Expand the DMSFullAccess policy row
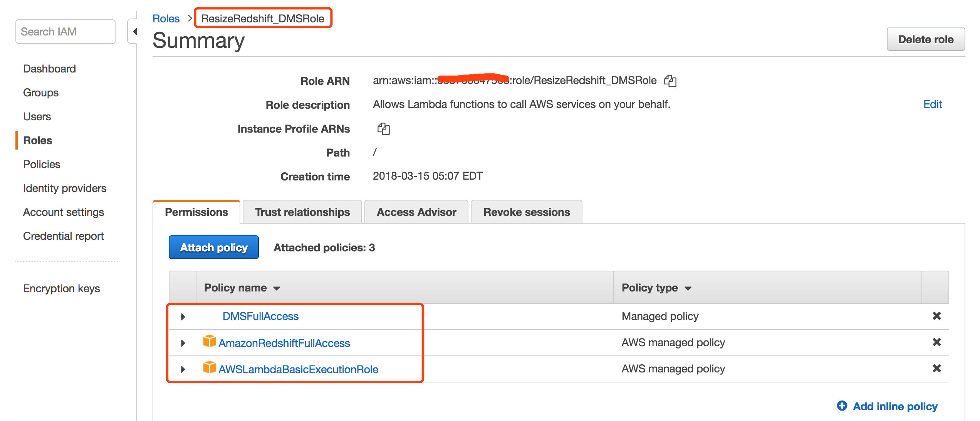The image size is (980, 421). click(183, 317)
